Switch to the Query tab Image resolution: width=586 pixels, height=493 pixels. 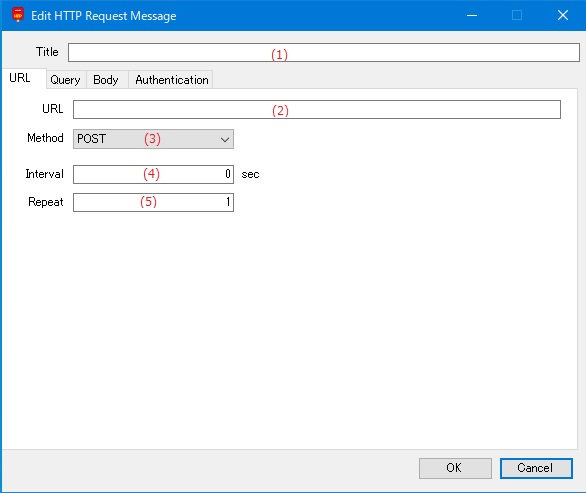click(65, 80)
